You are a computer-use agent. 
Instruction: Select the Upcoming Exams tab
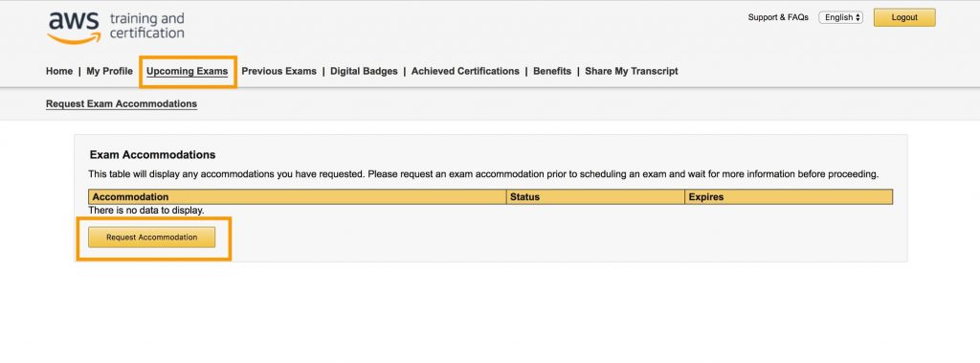click(187, 71)
